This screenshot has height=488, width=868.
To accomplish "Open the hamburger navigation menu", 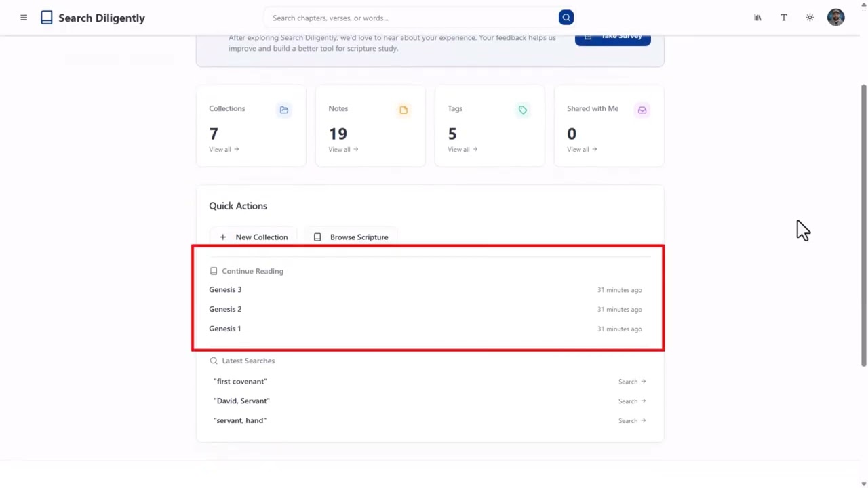I will pos(24,18).
